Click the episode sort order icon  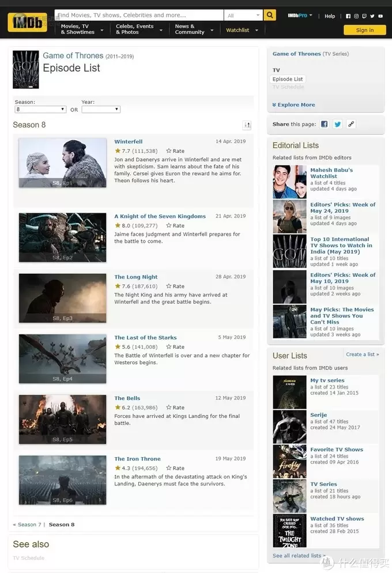(x=247, y=125)
